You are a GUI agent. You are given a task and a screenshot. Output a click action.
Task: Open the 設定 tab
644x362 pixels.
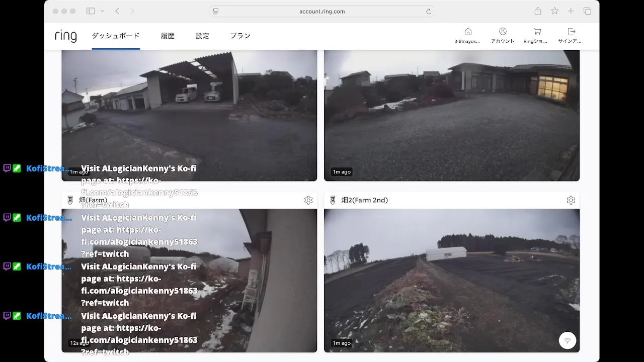202,36
